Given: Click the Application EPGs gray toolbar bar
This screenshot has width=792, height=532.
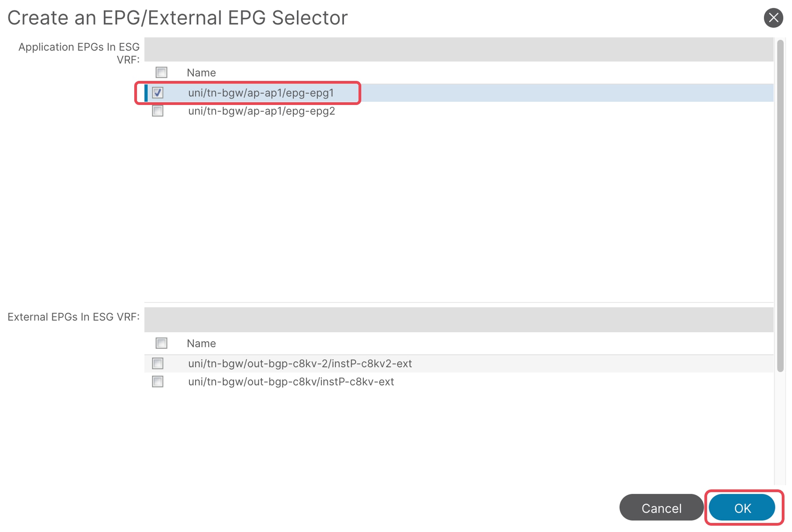Looking at the screenshot, I should click(x=459, y=49).
